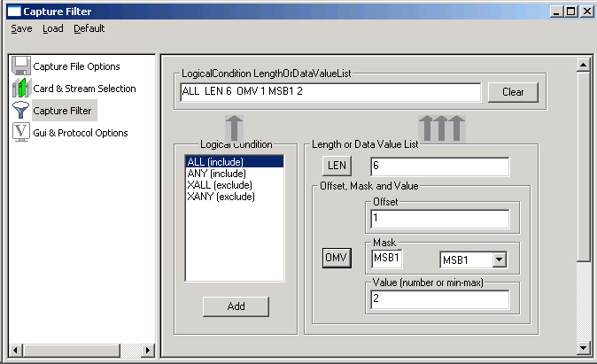Click the Capture Filter funnel icon

click(x=21, y=110)
